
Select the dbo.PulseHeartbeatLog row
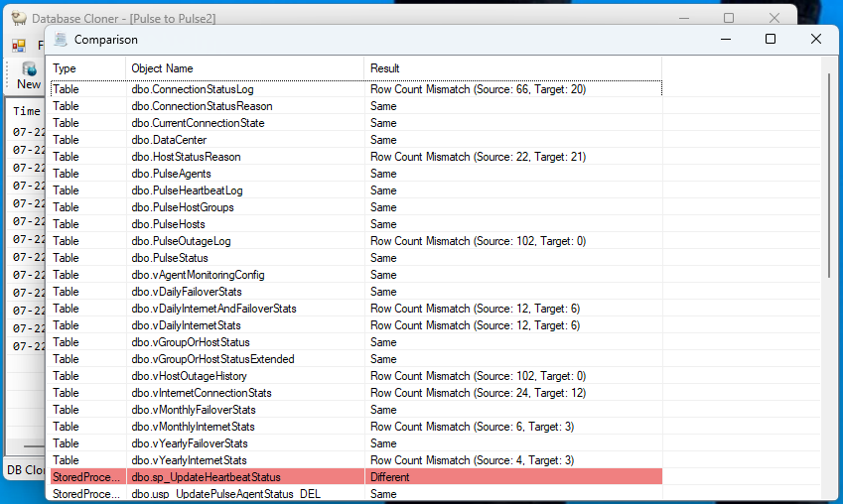click(x=355, y=190)
